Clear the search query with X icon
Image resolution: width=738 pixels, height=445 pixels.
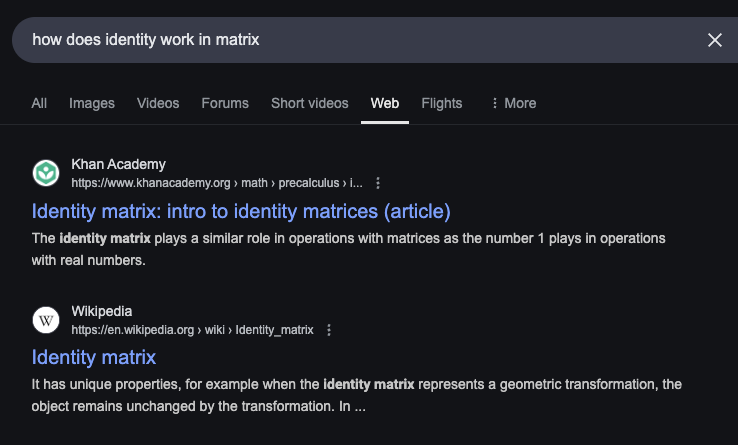tap(714, 40)
